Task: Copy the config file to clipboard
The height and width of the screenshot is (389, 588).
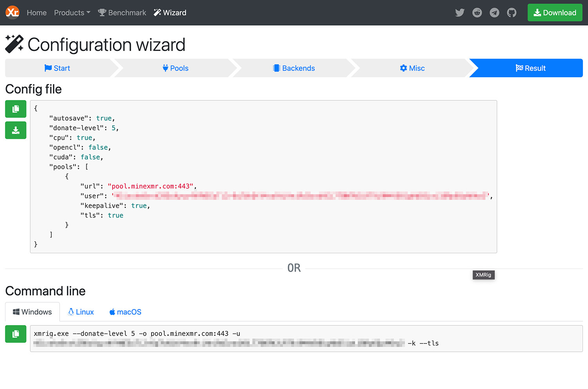Action: point(16,109)
